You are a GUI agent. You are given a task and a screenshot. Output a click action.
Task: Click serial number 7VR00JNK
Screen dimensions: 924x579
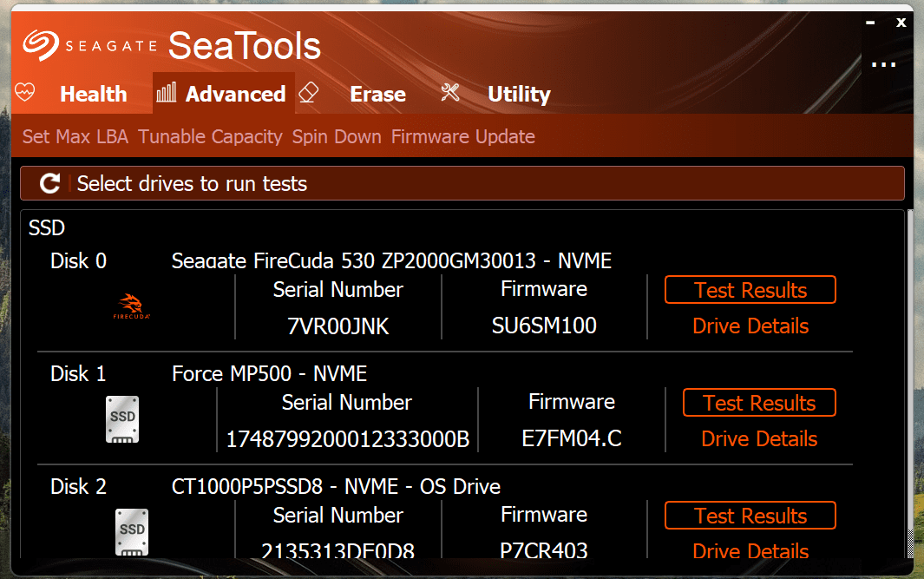338,326
